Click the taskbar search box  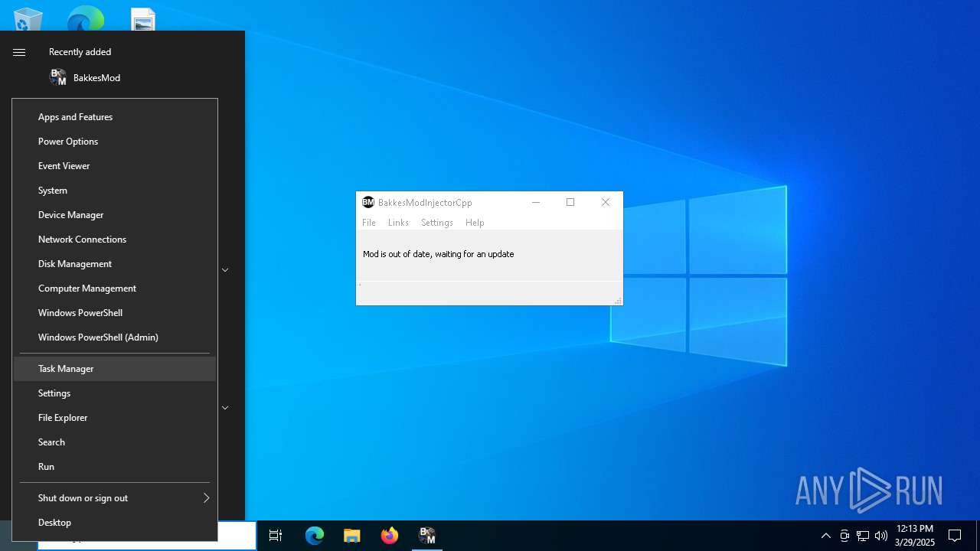click(237, 536)
